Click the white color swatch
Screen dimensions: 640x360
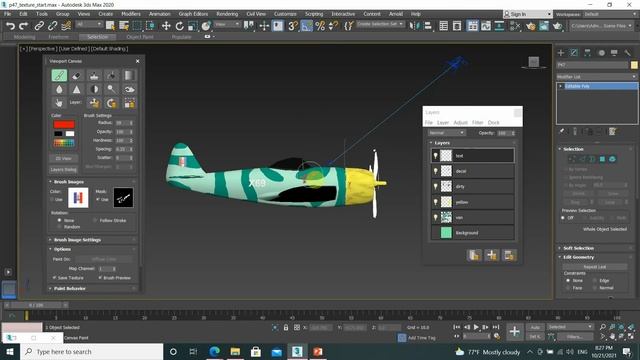pyautogui.click(x=70, y=134)
